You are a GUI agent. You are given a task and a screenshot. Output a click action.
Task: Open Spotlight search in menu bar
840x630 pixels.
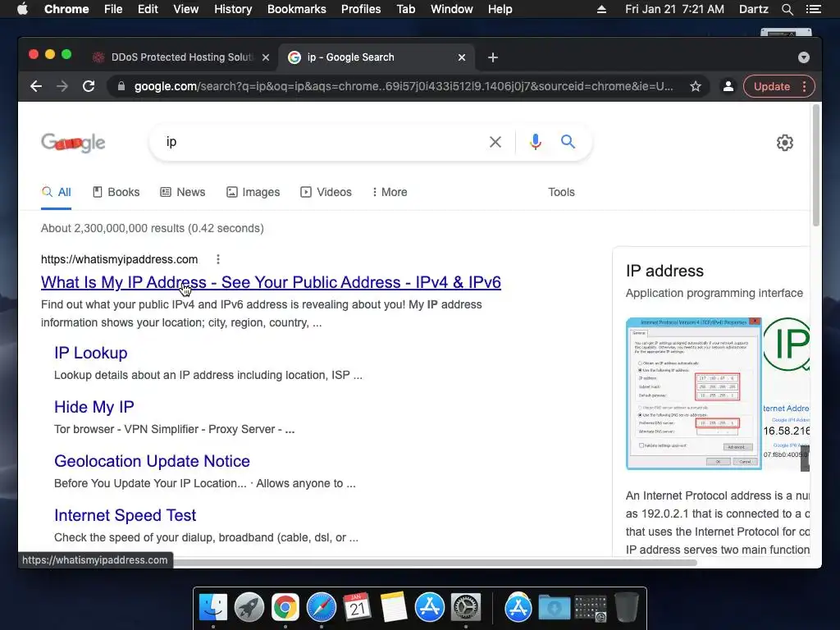[787, 9]
